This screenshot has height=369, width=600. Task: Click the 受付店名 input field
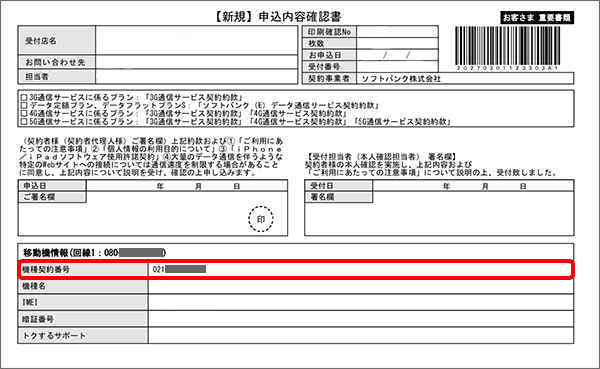click(196, 41)
